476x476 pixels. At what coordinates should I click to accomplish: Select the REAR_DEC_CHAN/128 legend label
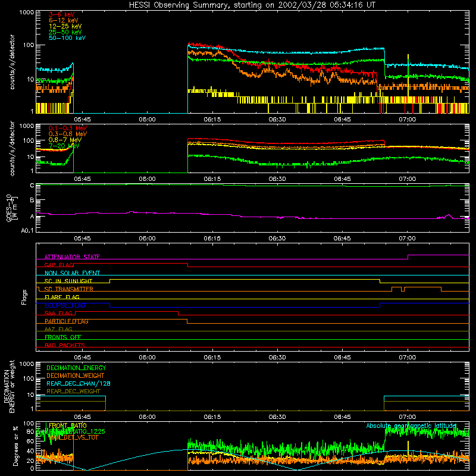click(79, 383)
